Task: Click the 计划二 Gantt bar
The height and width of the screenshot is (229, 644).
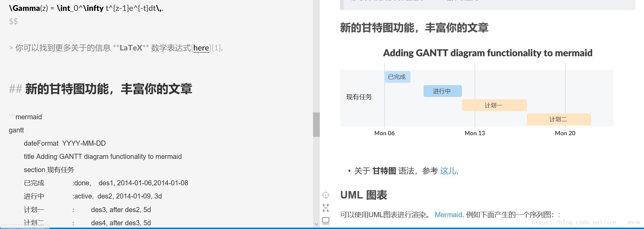Action: tap(559, 119)
